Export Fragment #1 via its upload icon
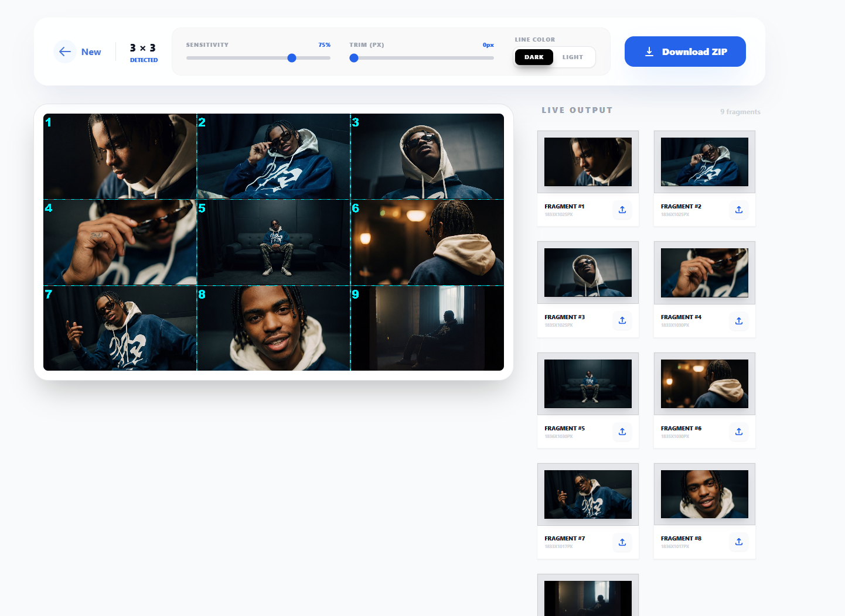Screen dimensions: 845x616 click(622, 210)
